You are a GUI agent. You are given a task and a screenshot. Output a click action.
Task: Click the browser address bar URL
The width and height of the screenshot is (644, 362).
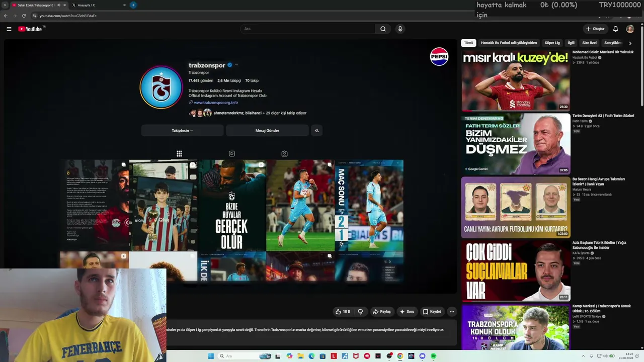point(68,16)
